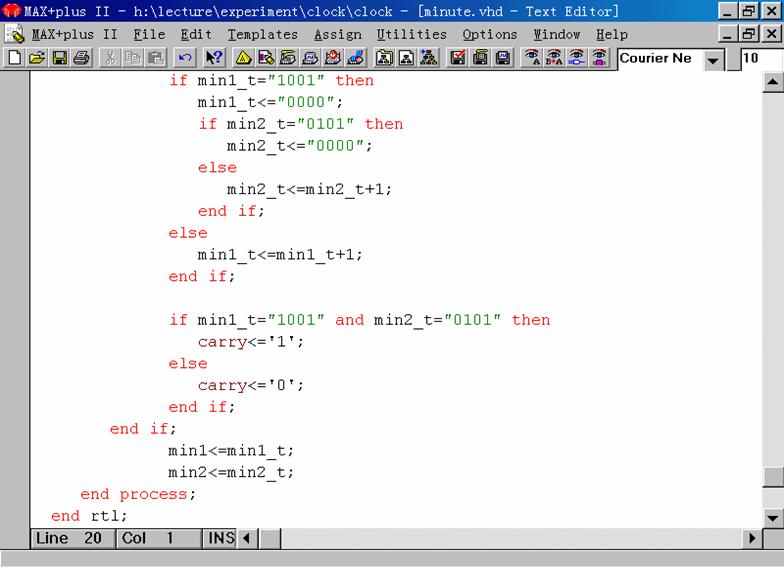Click the vertical scrollbar thumb
This screenshot has height=568, width=784.
click(x=772, y=476)
